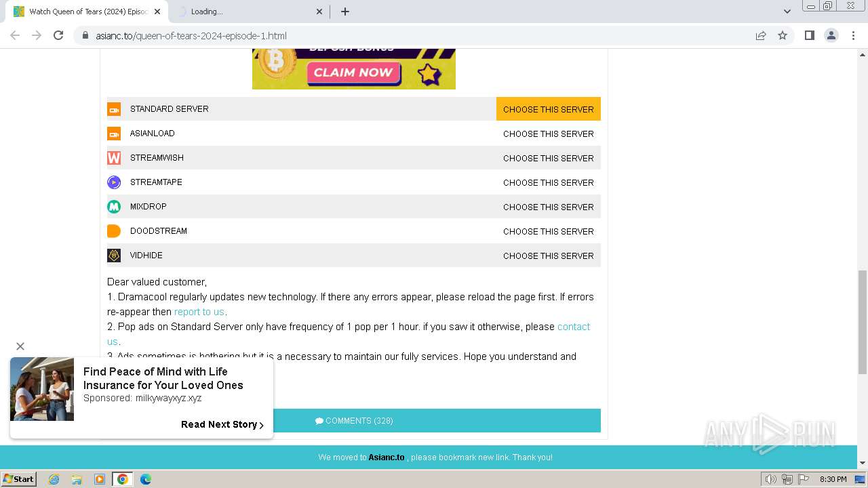Image resolution: width=868 pixels, height=488 pixels.
Task: Open the Chrome profile menu
Action: 831,35
